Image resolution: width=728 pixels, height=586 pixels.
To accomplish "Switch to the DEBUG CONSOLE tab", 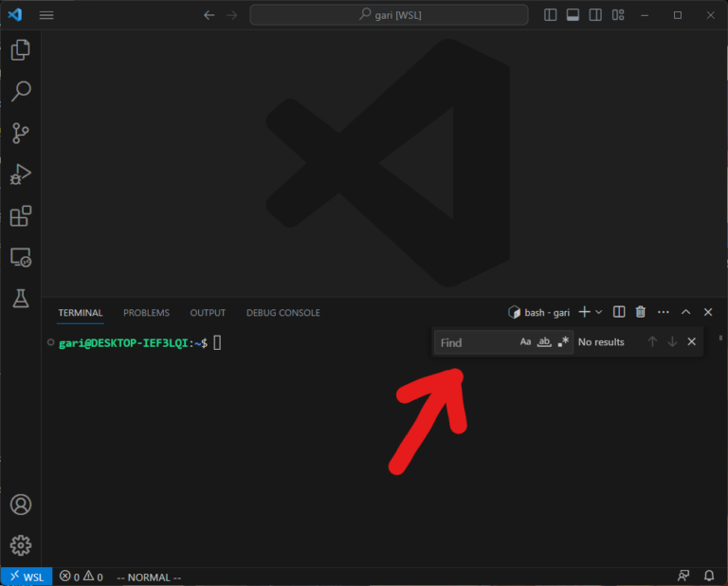I will pyautogui.click(x=283, y=313).
